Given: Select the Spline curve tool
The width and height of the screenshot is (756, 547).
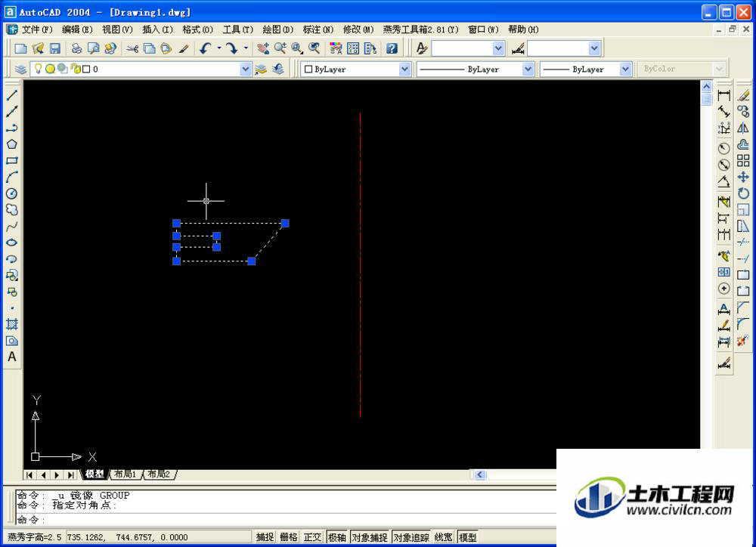Looking at the screenshot, I should pos(12,226).
